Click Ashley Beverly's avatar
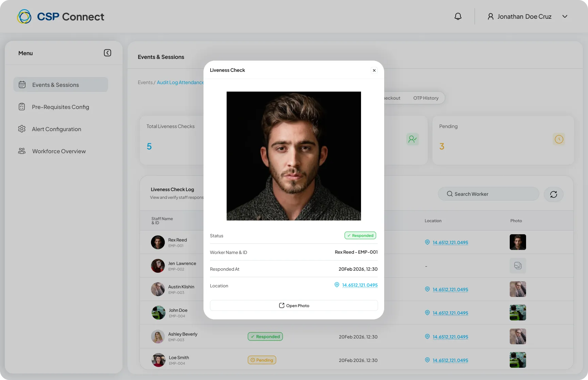The image size is (588, 380). [158, 337]
